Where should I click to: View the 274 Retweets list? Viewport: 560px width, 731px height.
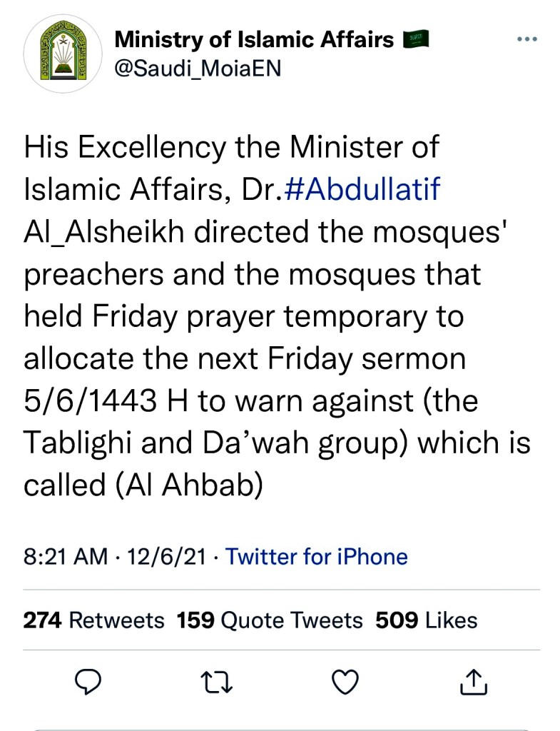coord(93,620)
